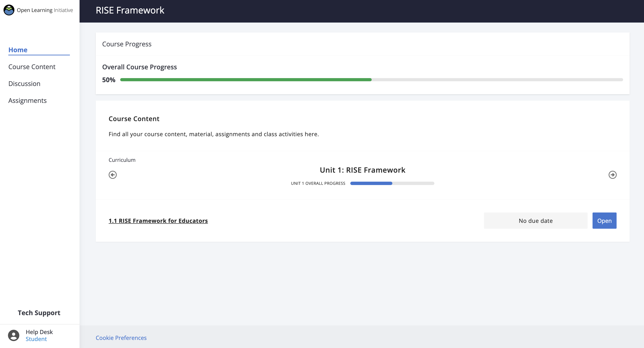Go to next unit with right arrow

pos(612,174)
